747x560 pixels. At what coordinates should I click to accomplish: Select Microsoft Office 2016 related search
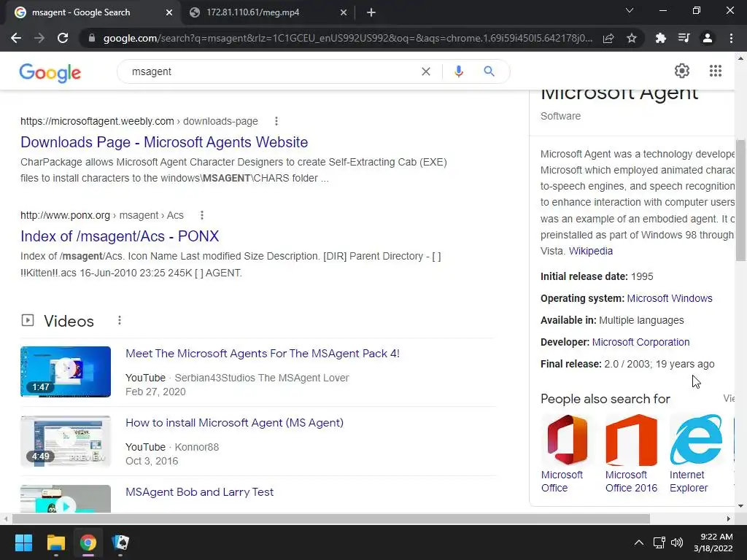click(631, 454)
